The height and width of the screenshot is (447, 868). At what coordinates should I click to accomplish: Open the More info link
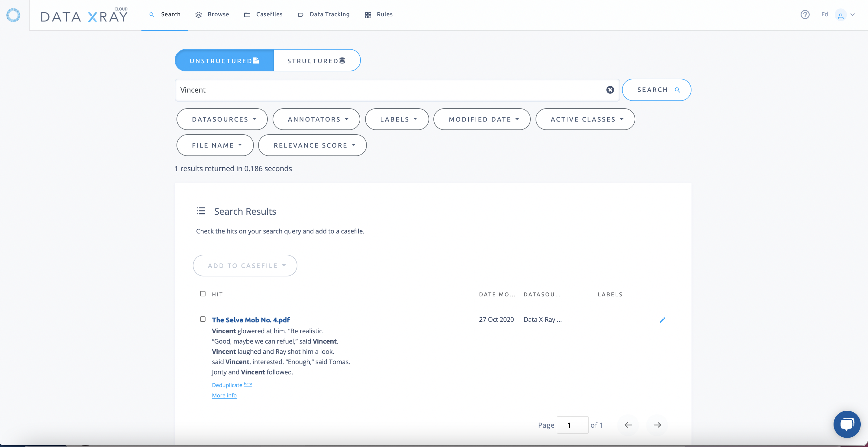pyautogui.click(x=224, y=395)
